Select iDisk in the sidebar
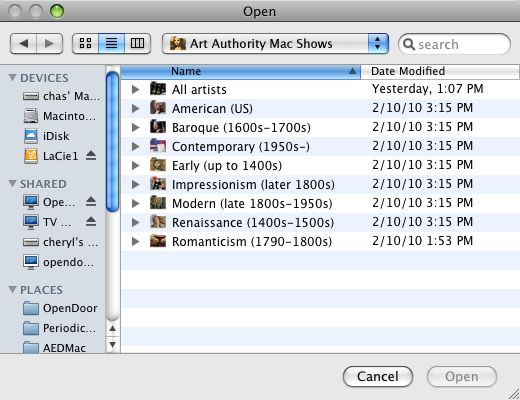This screenshot has height=400, width=520. 46,136
